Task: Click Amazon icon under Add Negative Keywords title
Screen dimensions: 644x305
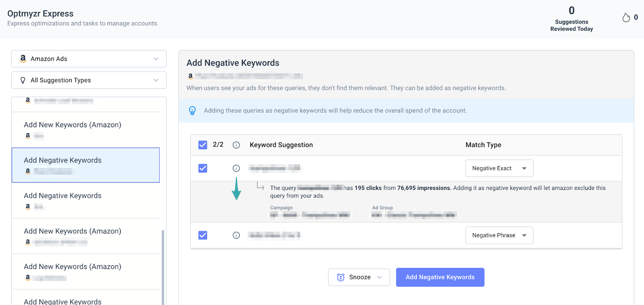Action: pos(190,76)
